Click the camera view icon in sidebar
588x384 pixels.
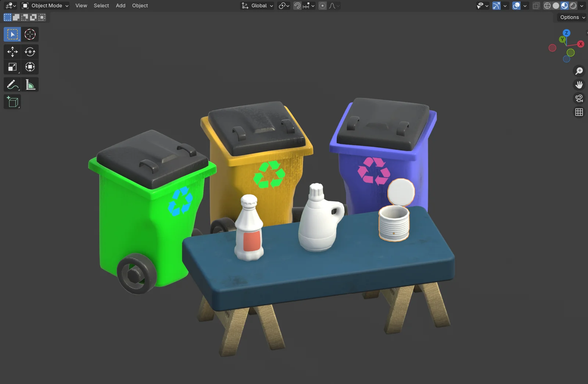point(579,98)
